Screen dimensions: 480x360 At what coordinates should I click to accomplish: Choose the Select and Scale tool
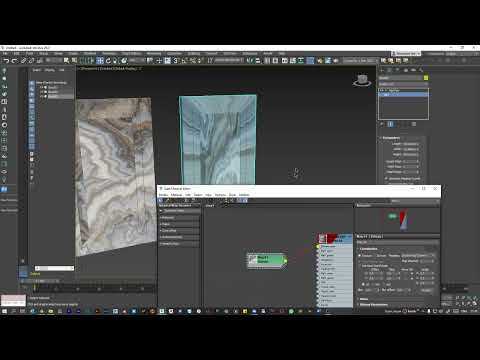(x=116, y=61)
